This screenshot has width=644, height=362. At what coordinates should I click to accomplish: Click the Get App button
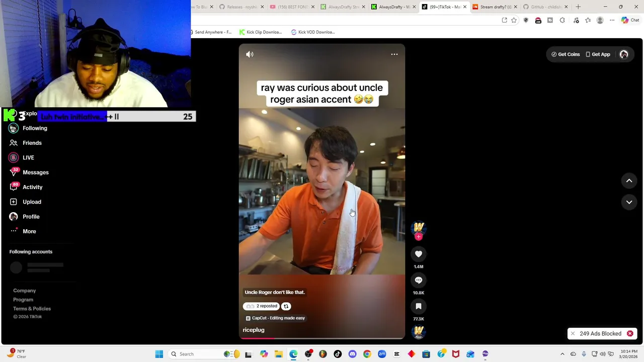[x=598, y=54]
